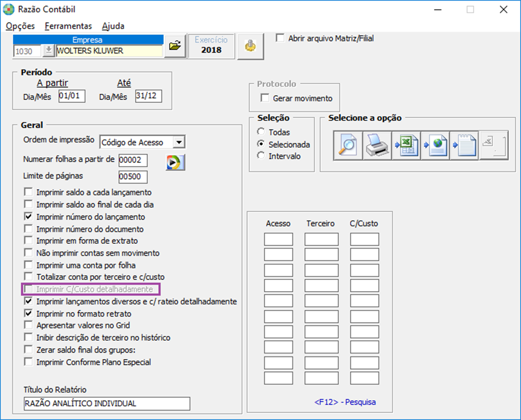Check Não imprimir contas sem movimento
Screen dimensions: 521x420
[29, 252]
